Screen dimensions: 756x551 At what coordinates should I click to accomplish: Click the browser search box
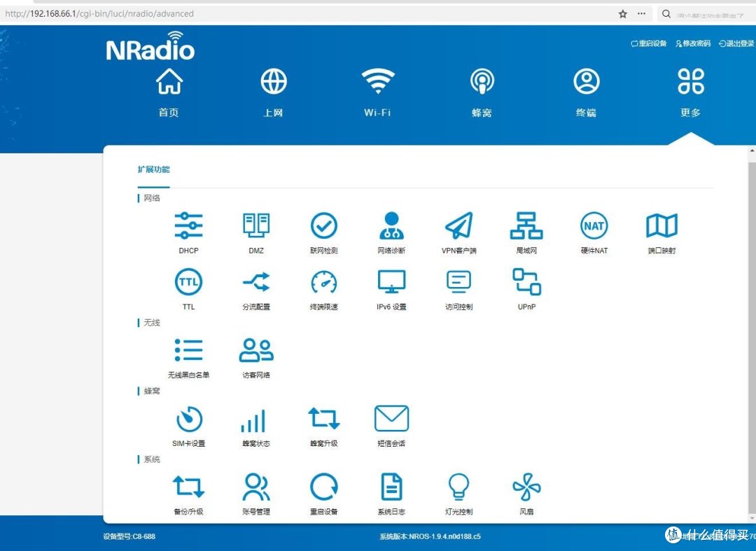(x=706, y=14)
